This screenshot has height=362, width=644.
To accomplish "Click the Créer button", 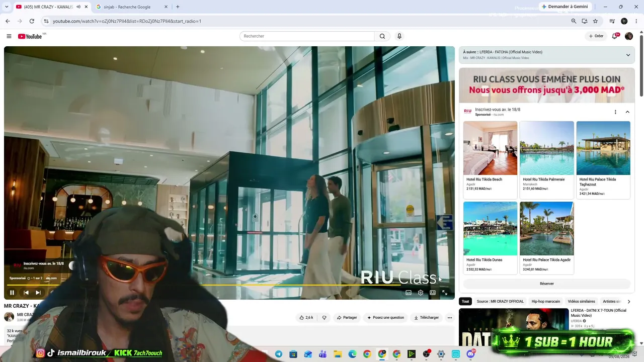I will pyautogui.click(x=596, y=36).
